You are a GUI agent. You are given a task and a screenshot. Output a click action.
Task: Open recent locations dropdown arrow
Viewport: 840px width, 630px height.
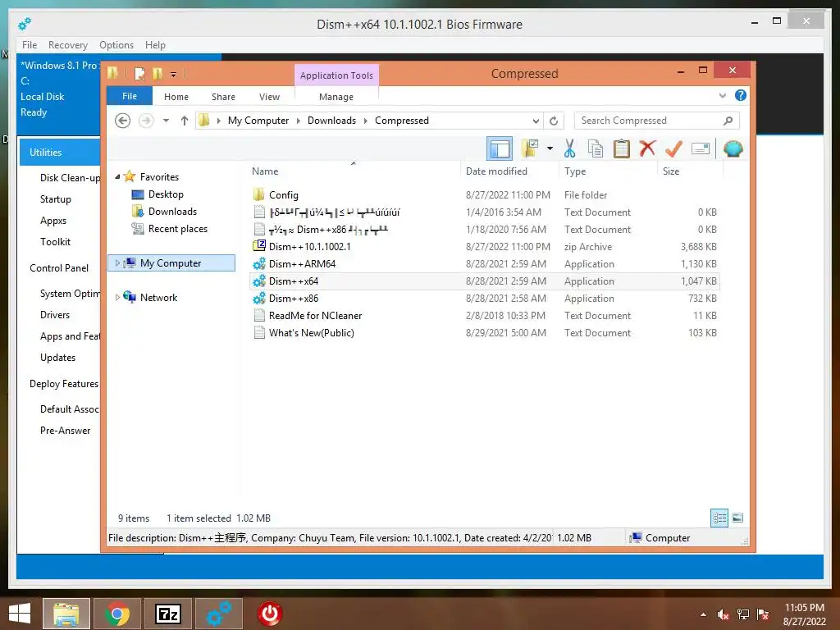(166, 121)
